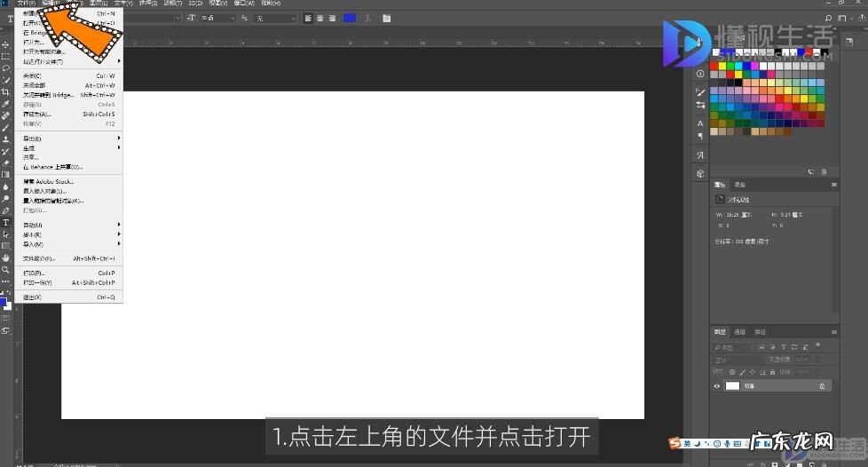Select the Gradient tool
The width and height of the screenshot is (868, 467).
pyautogui.click(x=5, y=175)
